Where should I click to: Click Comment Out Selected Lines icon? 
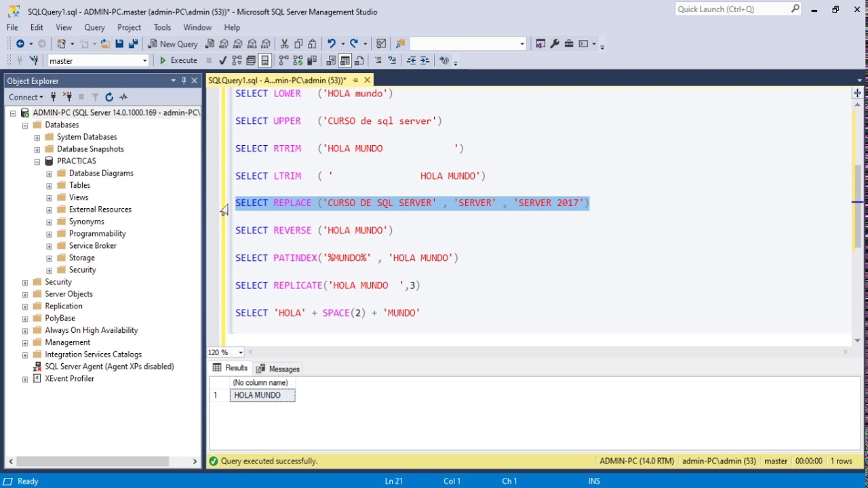click(378, 60)
